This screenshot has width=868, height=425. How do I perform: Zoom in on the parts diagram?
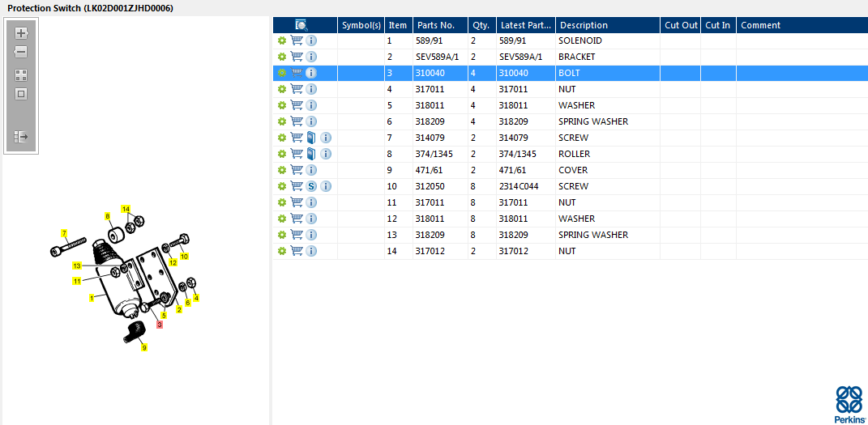(x=21, y=33)
